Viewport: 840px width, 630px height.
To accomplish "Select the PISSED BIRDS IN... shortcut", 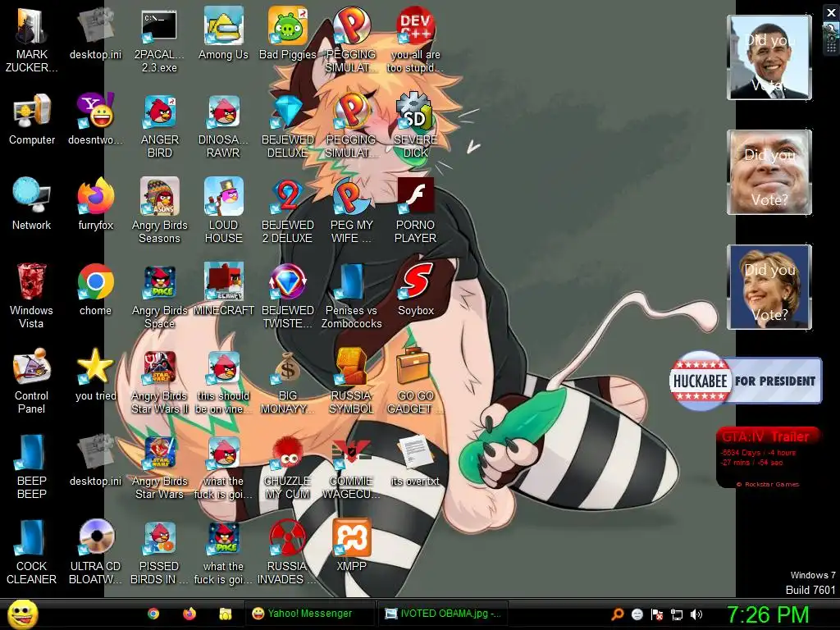I will click(x=159, y=552).
